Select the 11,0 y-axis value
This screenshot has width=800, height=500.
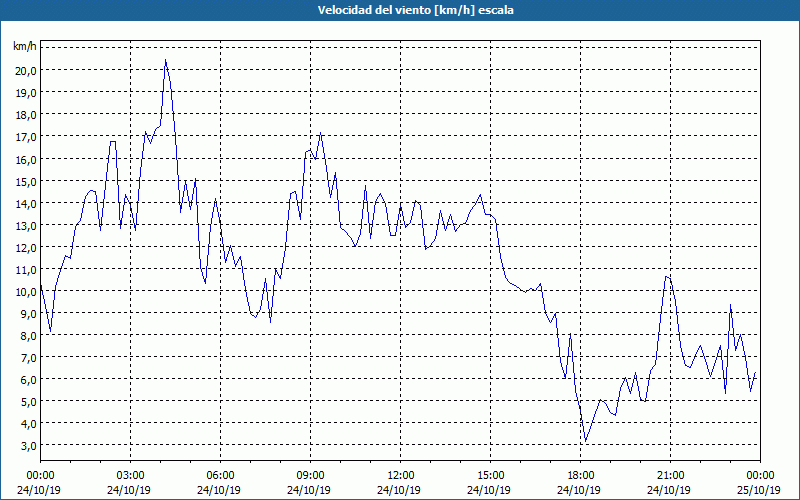26,269
